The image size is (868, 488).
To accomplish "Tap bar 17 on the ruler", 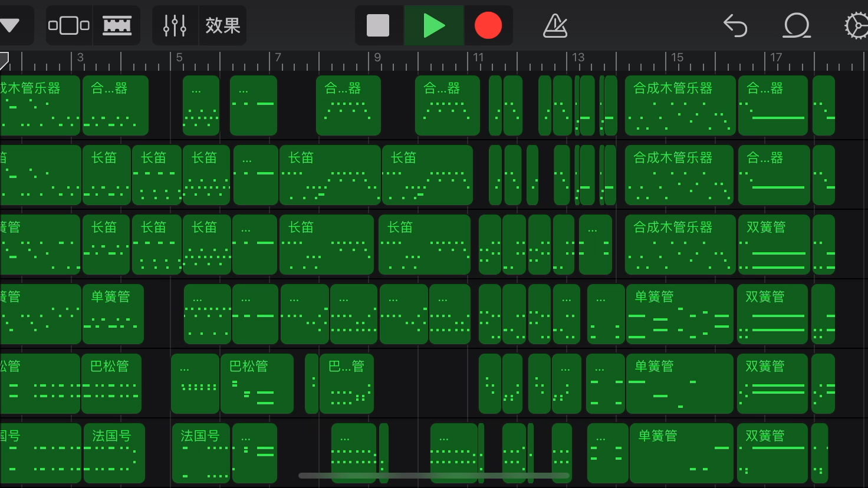I will point(776,58).
